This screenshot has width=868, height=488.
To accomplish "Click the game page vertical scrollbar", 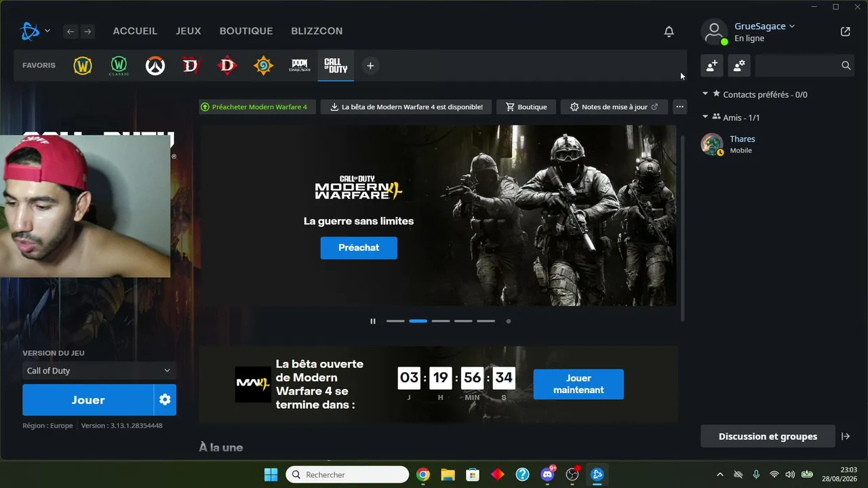I will click(x=682, y=227).
